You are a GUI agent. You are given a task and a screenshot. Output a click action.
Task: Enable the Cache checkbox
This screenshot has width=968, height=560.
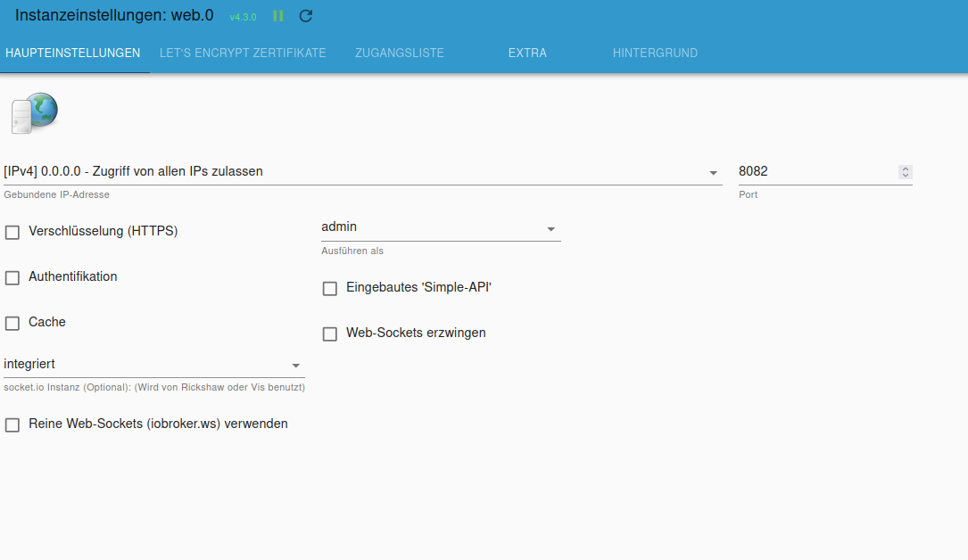click(x=12, y=324)
